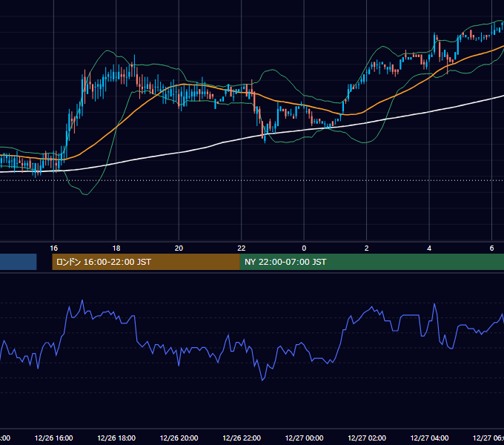Click the 12/27 02:00 date label
Image resolution: width=504 pixels, height=445 pixels.
[x=367, y=438]
